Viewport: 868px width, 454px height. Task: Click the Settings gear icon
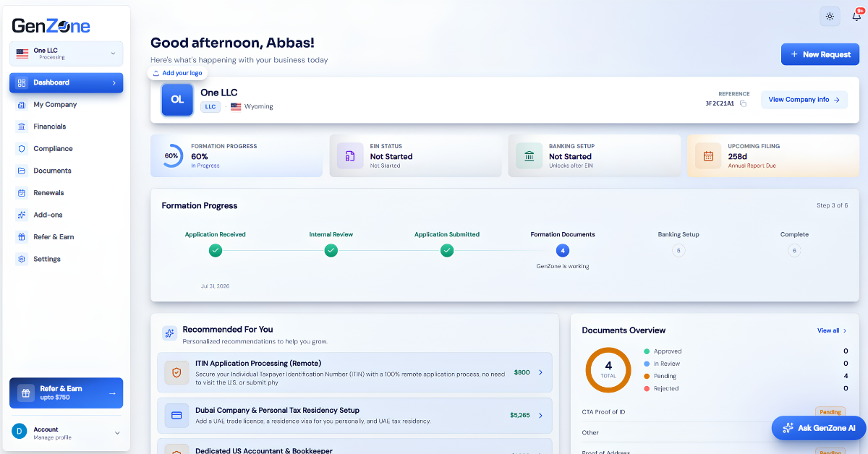[x=22, y=259]
